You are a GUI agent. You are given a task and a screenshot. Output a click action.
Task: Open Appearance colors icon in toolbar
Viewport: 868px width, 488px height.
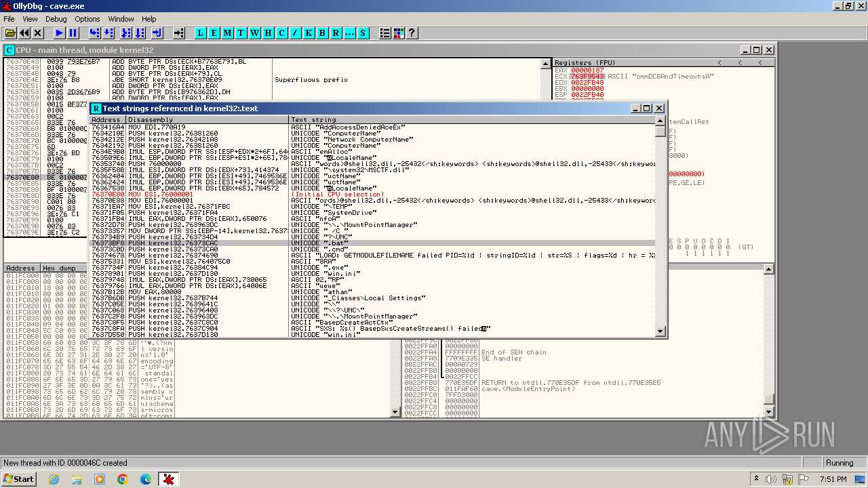click(x=399, y=33)
